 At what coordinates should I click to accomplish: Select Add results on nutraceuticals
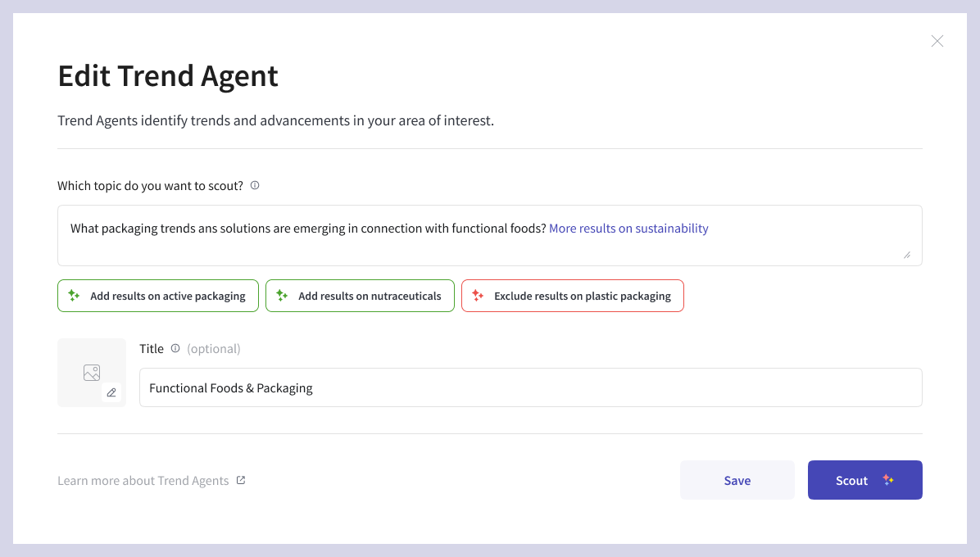point(360,296)
